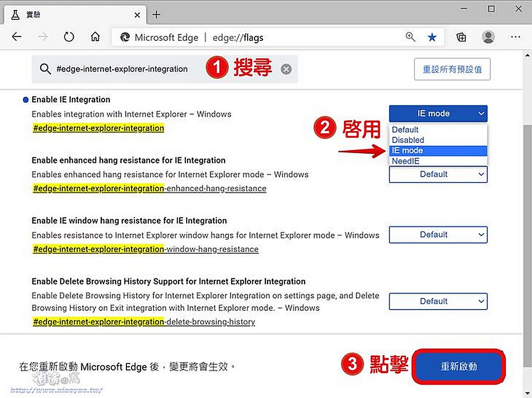This screenshot has width=532, height=398.
Task: Click the 重設所有預設值 reset button
Action: coord(452,69)
